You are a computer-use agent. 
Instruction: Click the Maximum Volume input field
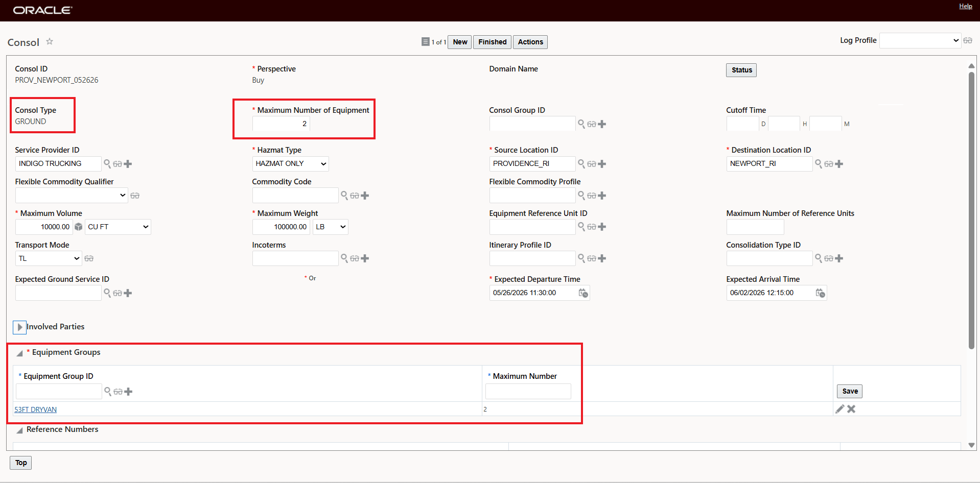pos(44,227)
